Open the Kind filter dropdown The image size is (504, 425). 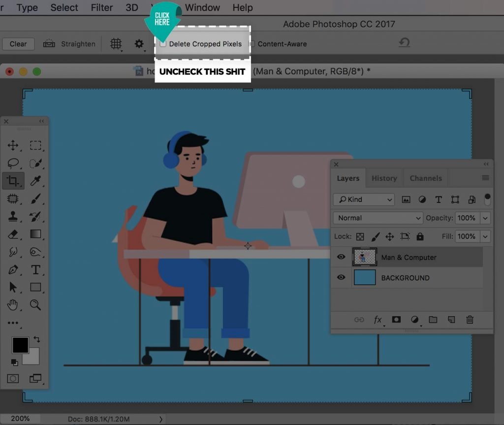click(x=364, y=199)
